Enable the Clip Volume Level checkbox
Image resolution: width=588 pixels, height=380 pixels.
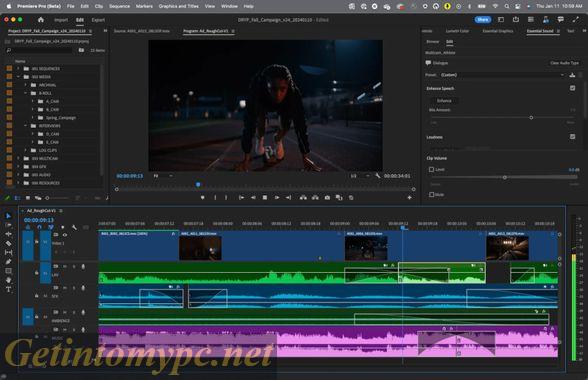click(431, 170)
